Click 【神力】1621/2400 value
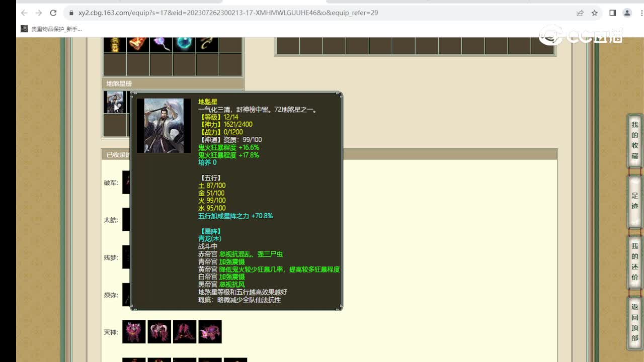 pos(225,124)
